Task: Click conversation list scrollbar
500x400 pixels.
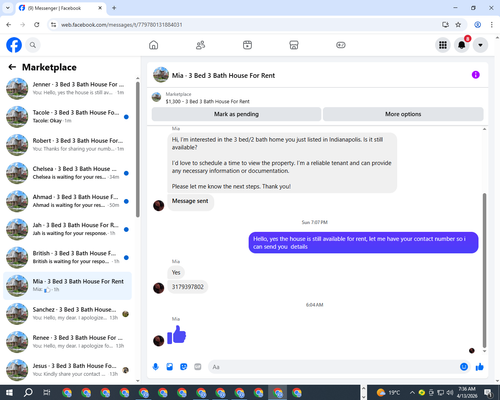Action: 138,149
